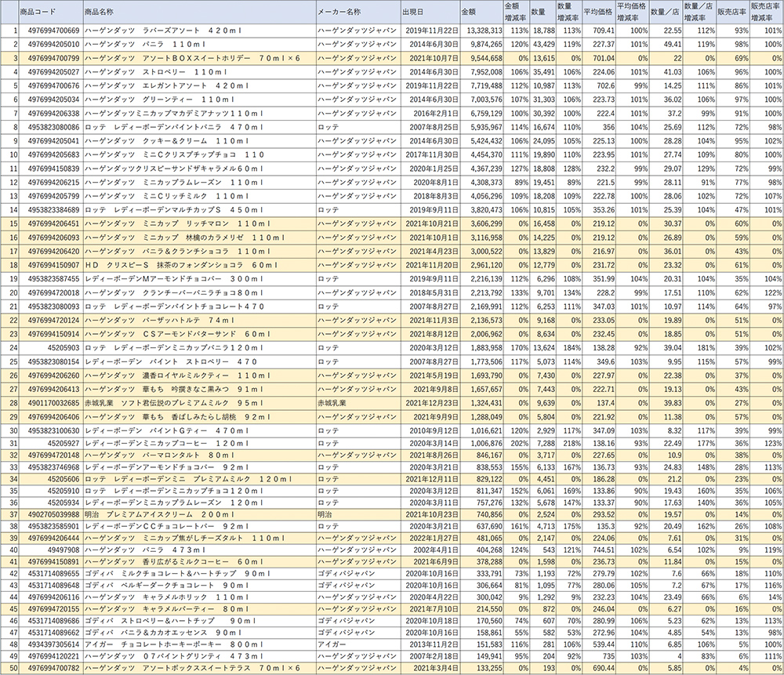Click cell ハーゲンダッツクリスピーサンドザキャラメル60ml
The height and width of the screenshot is (675, 784).
[x=199, y=169]
